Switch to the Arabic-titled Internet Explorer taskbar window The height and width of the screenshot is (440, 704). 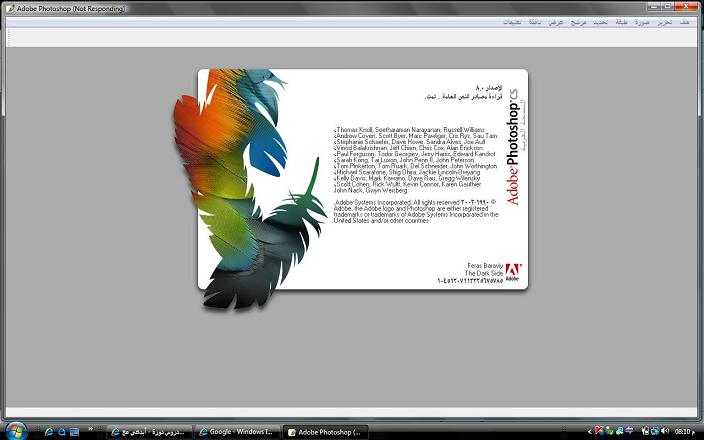point(146,431)
